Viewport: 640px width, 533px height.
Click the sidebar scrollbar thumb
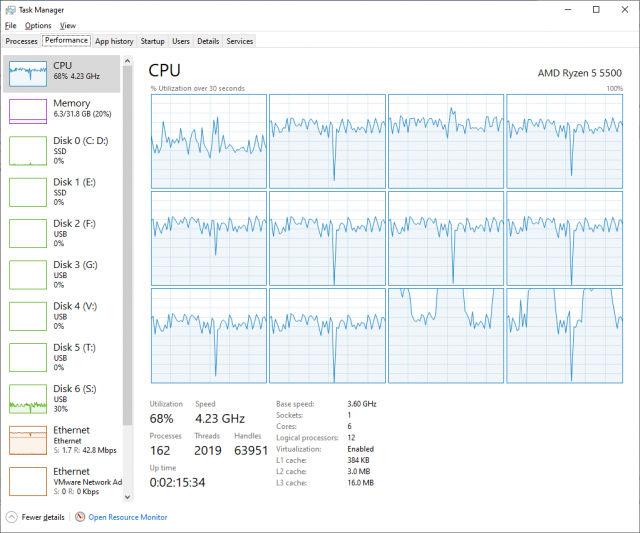[x=127, y=245]
